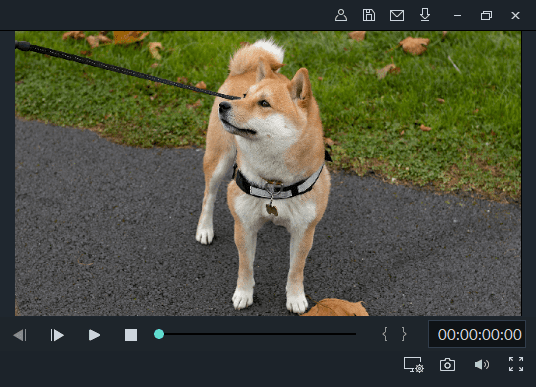
Task: Open the user account icon
Action: (341, 15)
